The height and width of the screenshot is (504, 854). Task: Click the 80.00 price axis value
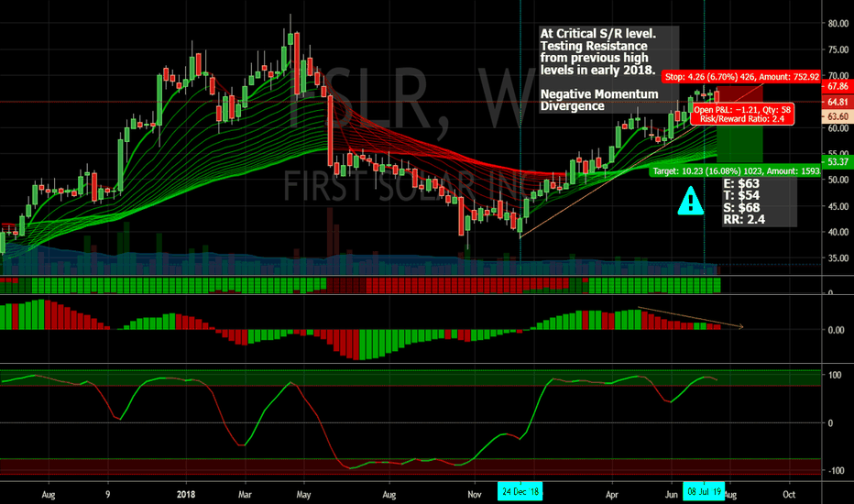coord(838,24)
